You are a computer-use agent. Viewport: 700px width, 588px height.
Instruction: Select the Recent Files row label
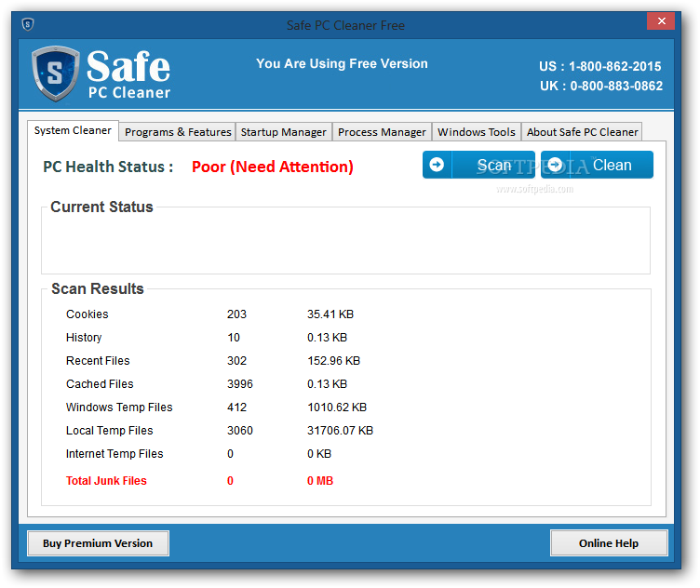[x=98, y=360]
